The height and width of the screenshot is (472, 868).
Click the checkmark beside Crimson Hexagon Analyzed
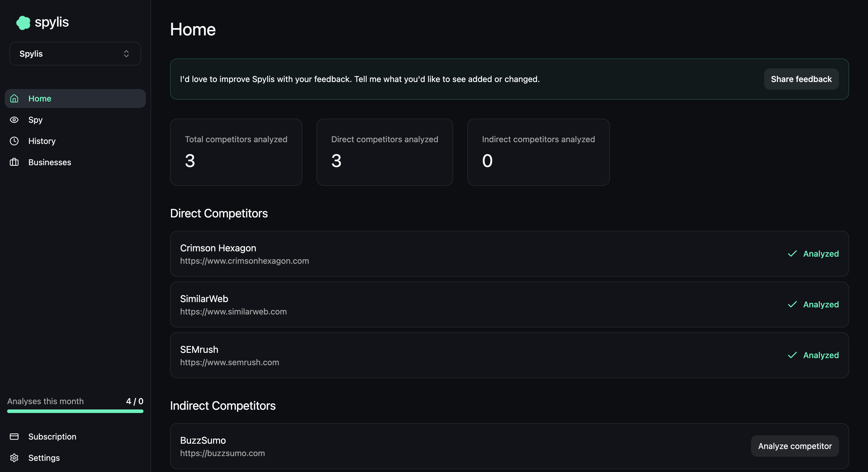[x=792, y=253]
